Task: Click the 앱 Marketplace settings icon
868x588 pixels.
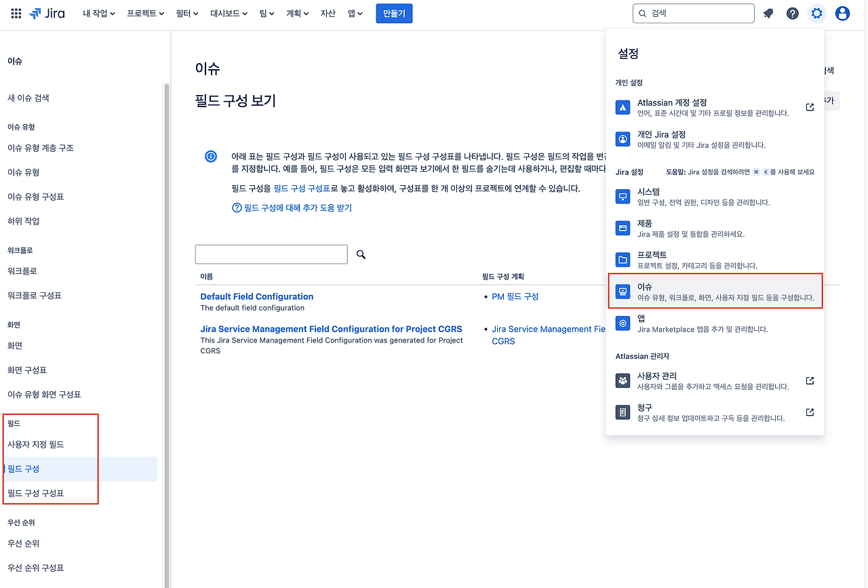Action: tap(623, 324)
